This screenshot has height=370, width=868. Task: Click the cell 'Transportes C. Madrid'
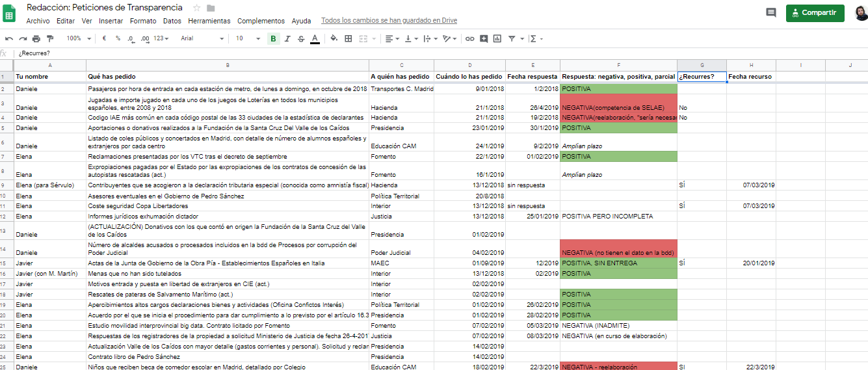pyautogui.click(x=402, y=89)
